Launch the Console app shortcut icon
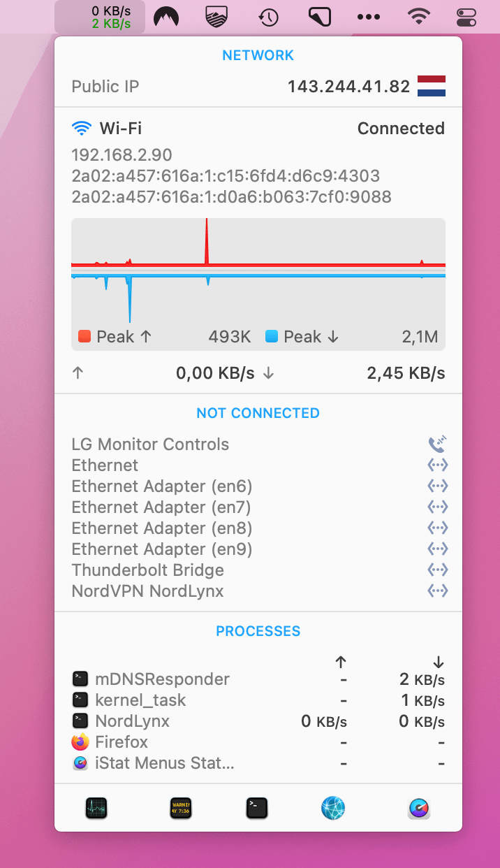500x868 pixels. point(181,809)
